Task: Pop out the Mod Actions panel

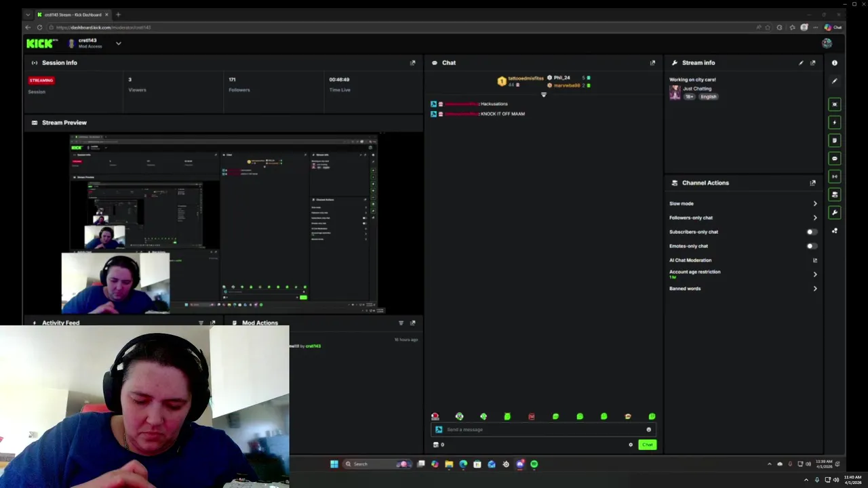Action: (x=412, y=323)
